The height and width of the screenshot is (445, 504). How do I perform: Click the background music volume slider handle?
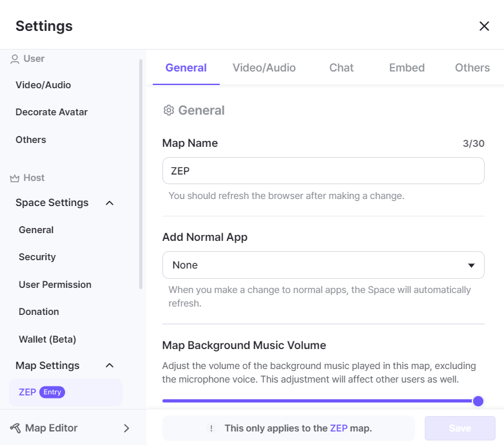(478, 401)
